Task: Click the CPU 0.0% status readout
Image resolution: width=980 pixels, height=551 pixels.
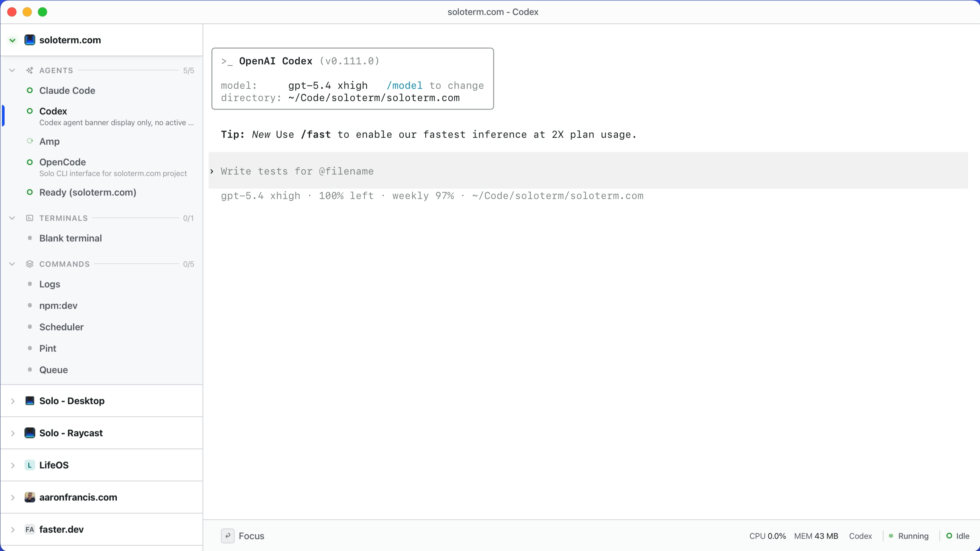Action: tap(768, 536)
